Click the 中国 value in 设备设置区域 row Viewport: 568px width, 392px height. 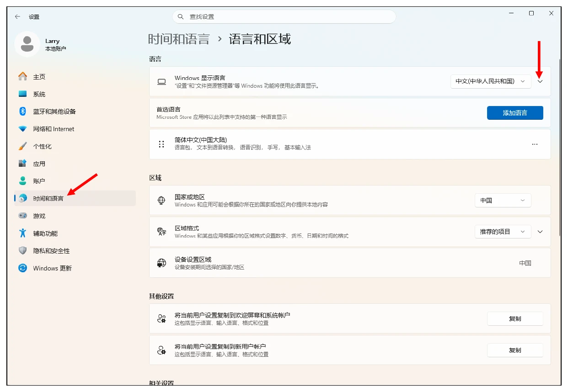(x=525, y=263)
